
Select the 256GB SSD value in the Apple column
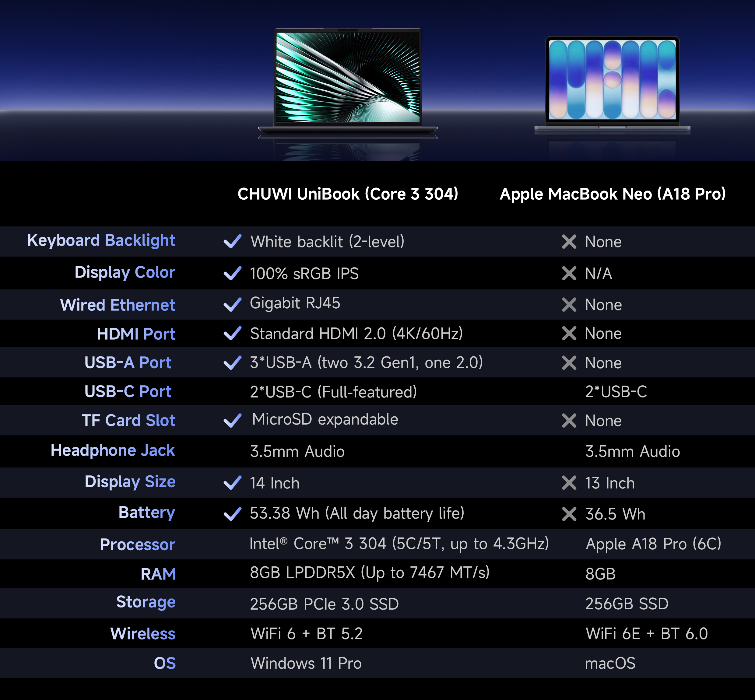pyautogui.click(x=627, y=604)
